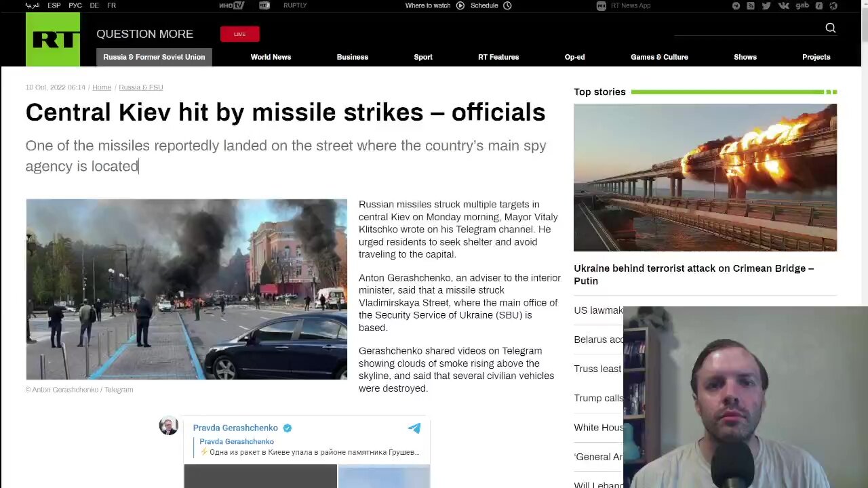Screen dimensions: 868x488
Task: Open the RSS feed icon
Action: [x=751, y=5]
